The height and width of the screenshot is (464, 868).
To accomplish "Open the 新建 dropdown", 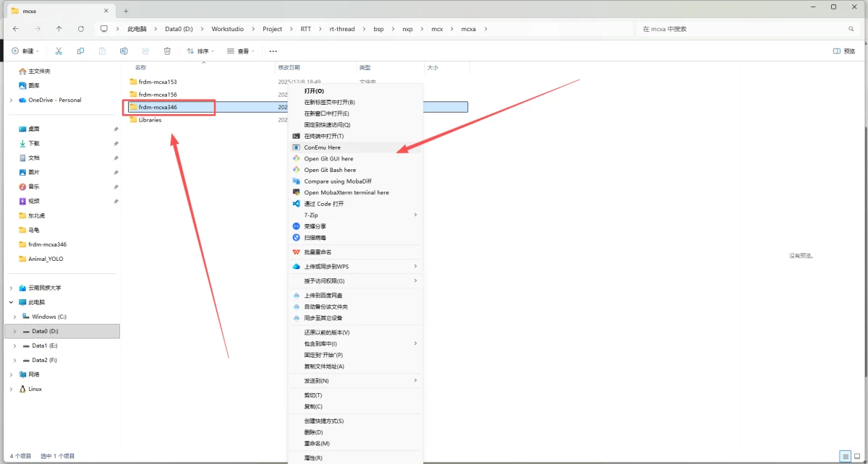I will point(25,51).
